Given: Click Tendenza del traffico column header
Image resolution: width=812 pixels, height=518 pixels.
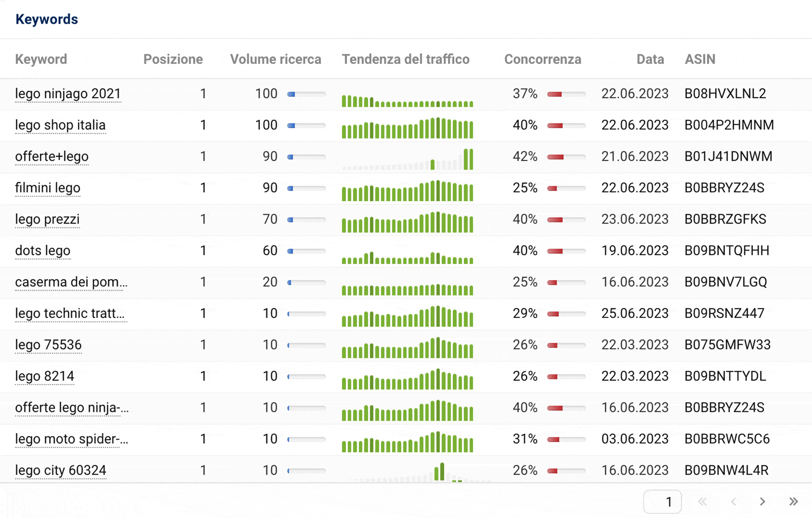Looking at the screenshot, I should point(406,59).
